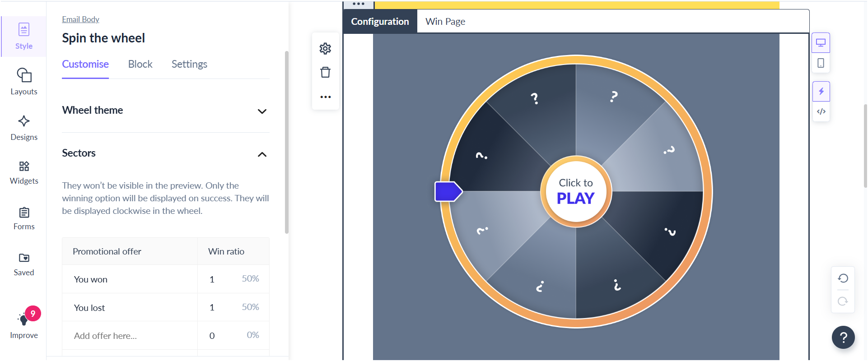
Task: Open the Style sidebar panel
Action: tap(24, 37)
